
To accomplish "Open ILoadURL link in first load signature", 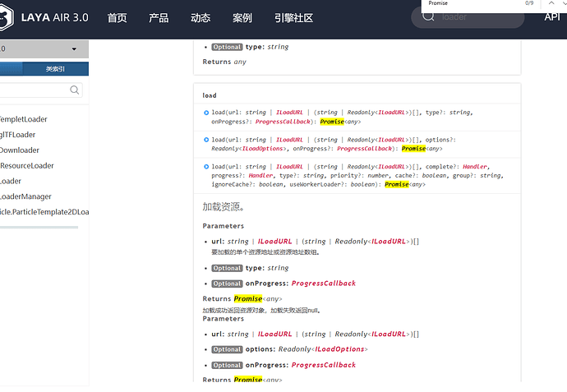I will 289,113.
